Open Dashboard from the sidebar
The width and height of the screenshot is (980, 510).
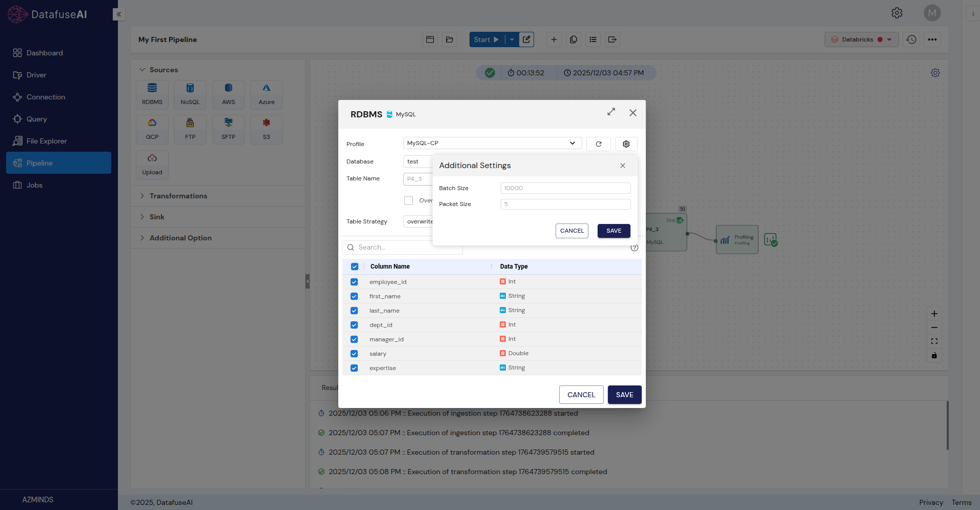point(45,53)
